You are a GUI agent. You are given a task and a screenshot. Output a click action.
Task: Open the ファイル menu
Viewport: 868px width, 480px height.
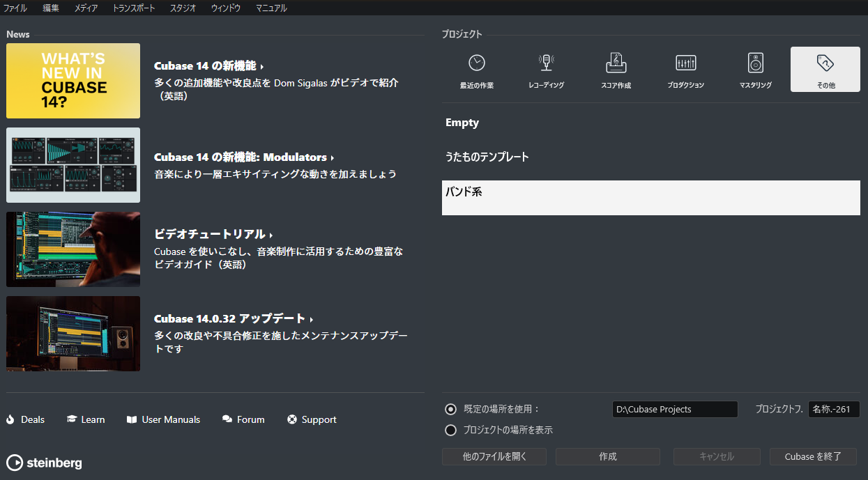click(15, 8)
